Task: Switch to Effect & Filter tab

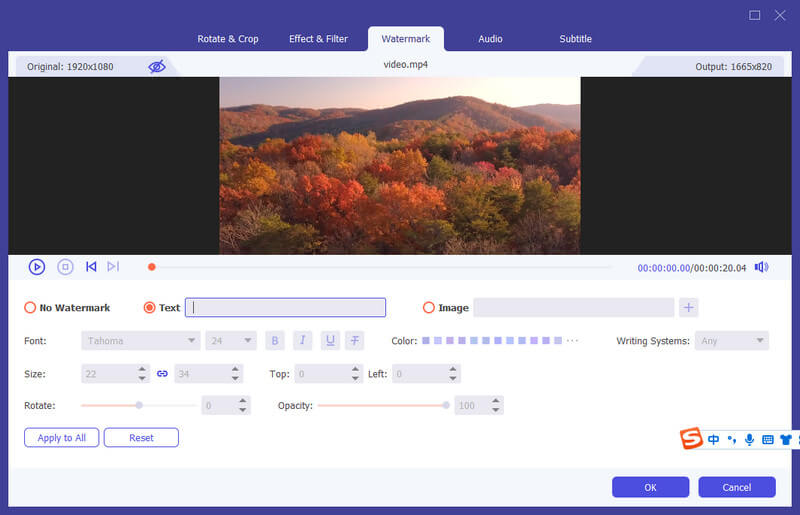Action: pyautogui.click(x=318, y=39)
